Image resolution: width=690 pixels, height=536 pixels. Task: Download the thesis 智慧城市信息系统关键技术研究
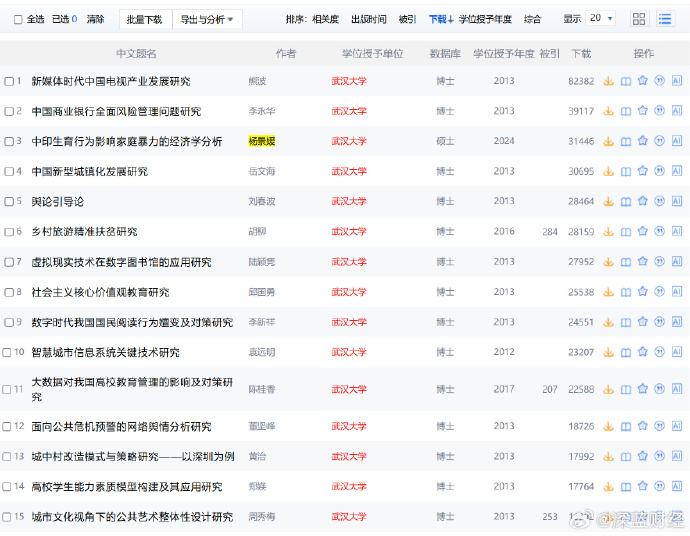coord(608,352)
